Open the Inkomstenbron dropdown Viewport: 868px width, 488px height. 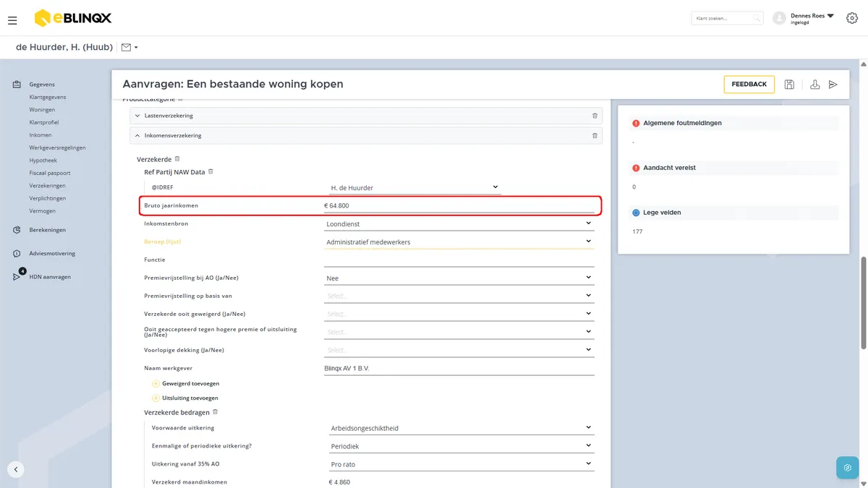point(459,224)
